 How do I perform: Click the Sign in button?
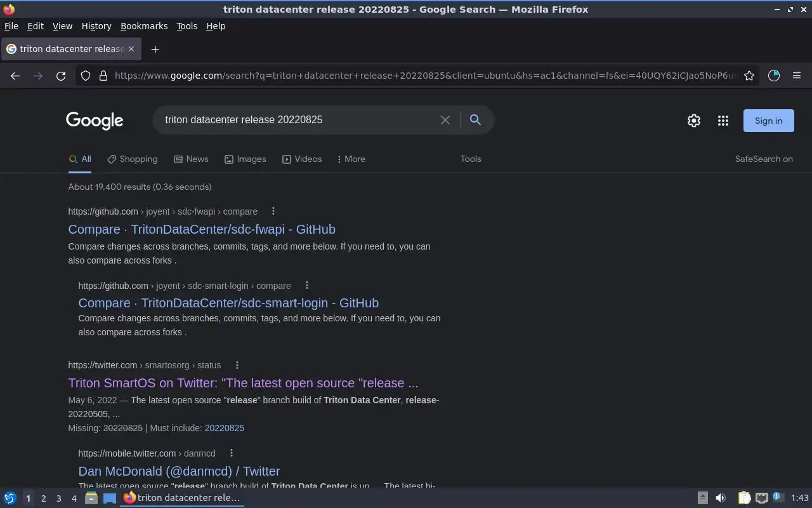768,121
